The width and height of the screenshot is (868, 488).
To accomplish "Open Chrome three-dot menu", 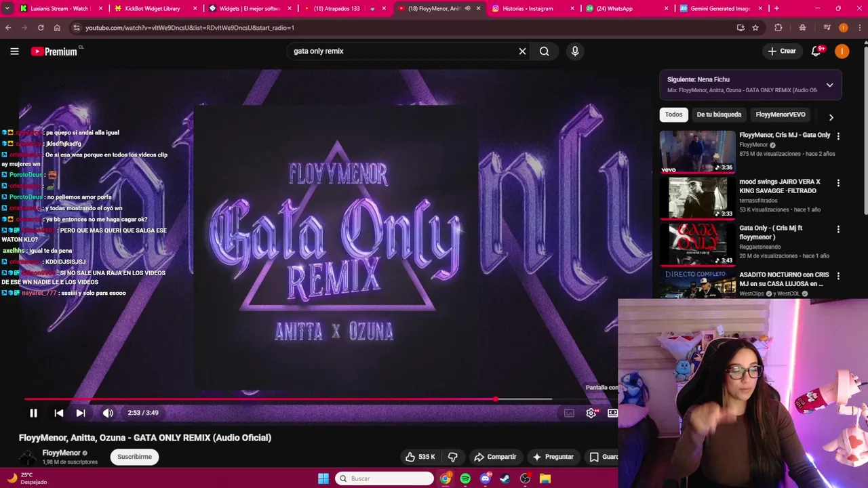I will [x=859, y=28].
